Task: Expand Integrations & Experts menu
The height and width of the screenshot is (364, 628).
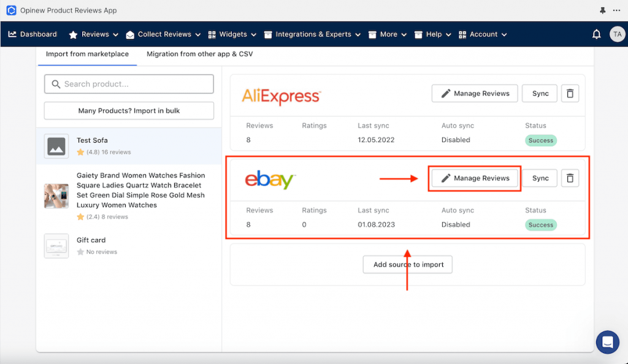Action: tap(312, 34)
